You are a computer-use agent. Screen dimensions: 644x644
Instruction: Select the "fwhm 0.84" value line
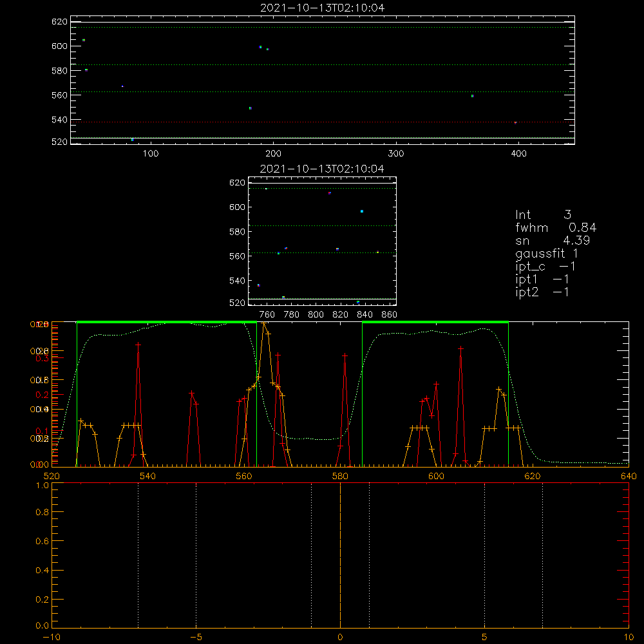pos(556,228)
